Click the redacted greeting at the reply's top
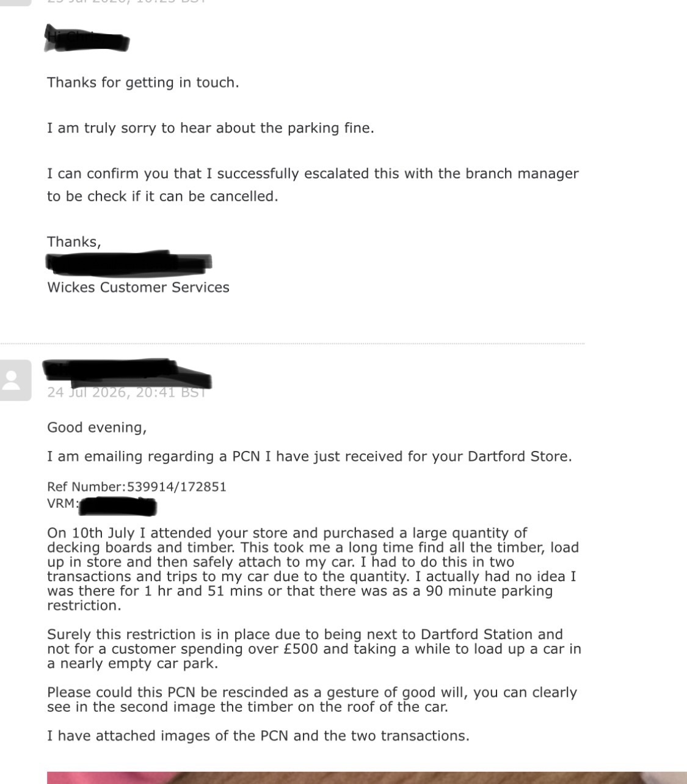 click(87, 39)
